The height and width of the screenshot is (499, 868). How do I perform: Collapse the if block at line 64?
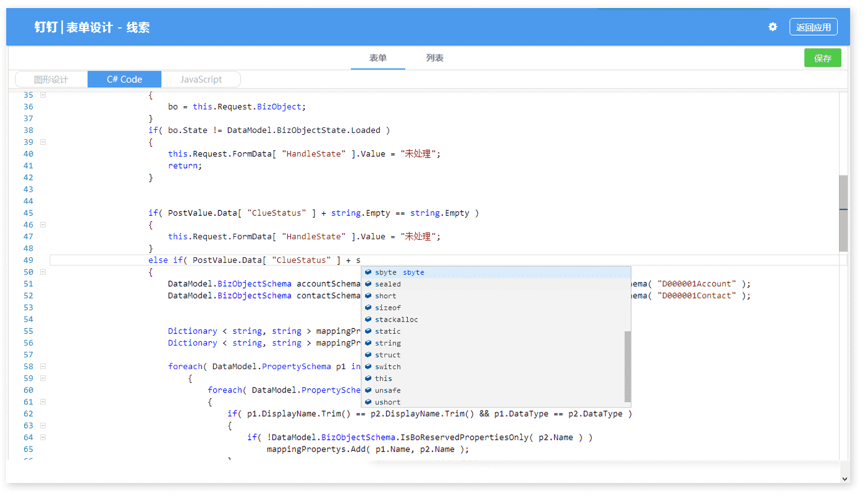point(43,437)
